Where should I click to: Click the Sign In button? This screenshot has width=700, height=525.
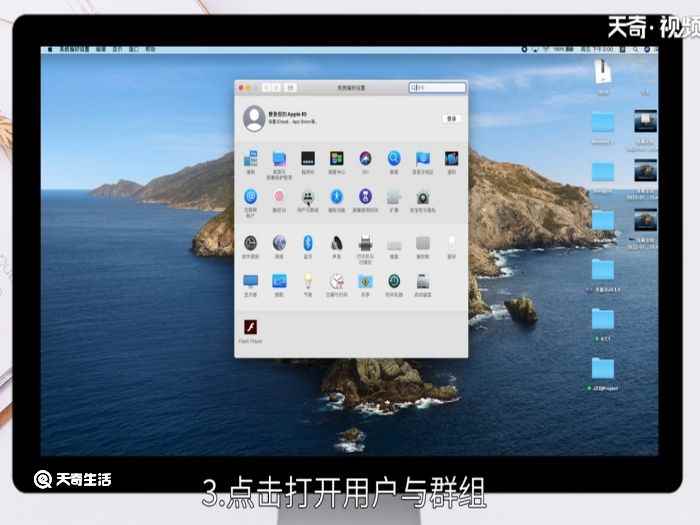[451, 118]
